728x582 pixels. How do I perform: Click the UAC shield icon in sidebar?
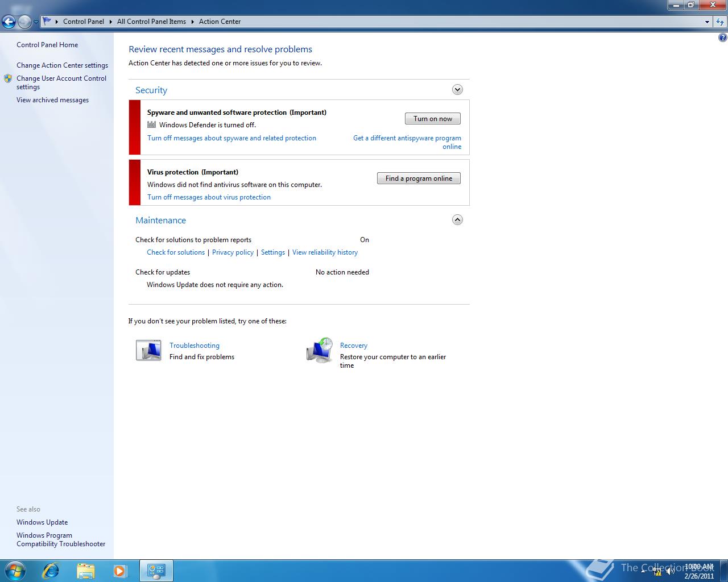[x=8, y=78]
